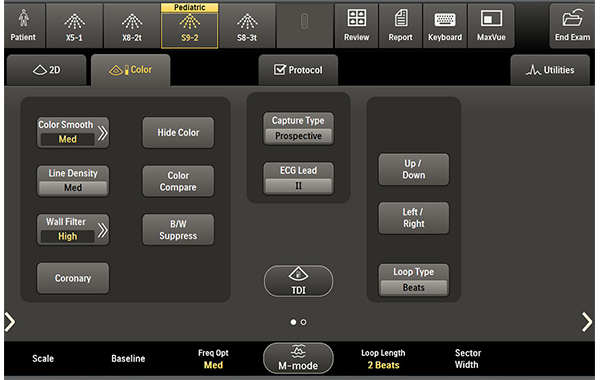The height and width of the screenshot is (380, 600).
Task: Start M-mode from bottom bar
Action: tap(298, 358)
